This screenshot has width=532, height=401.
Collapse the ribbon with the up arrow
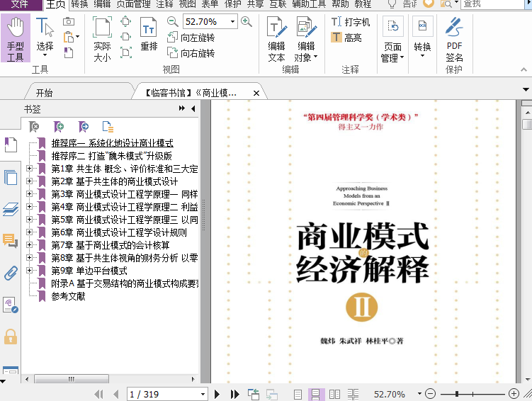click(x=524, y=69)
